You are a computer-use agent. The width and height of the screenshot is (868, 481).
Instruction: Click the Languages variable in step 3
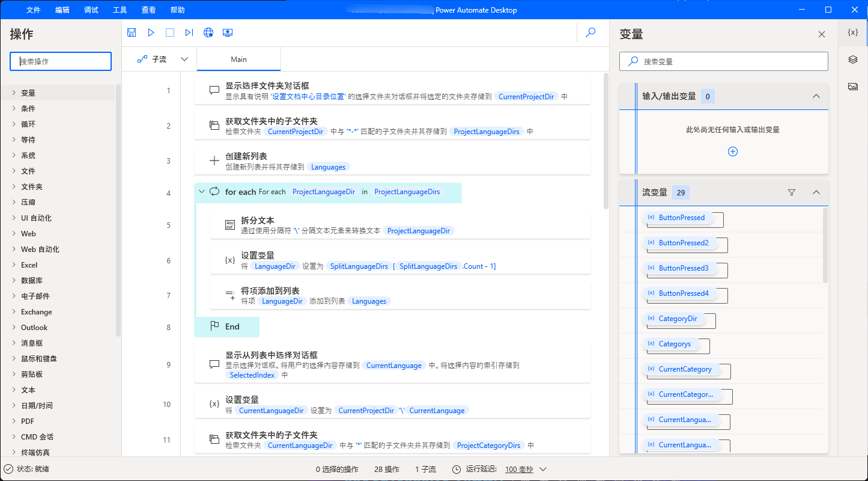(329, 167)
